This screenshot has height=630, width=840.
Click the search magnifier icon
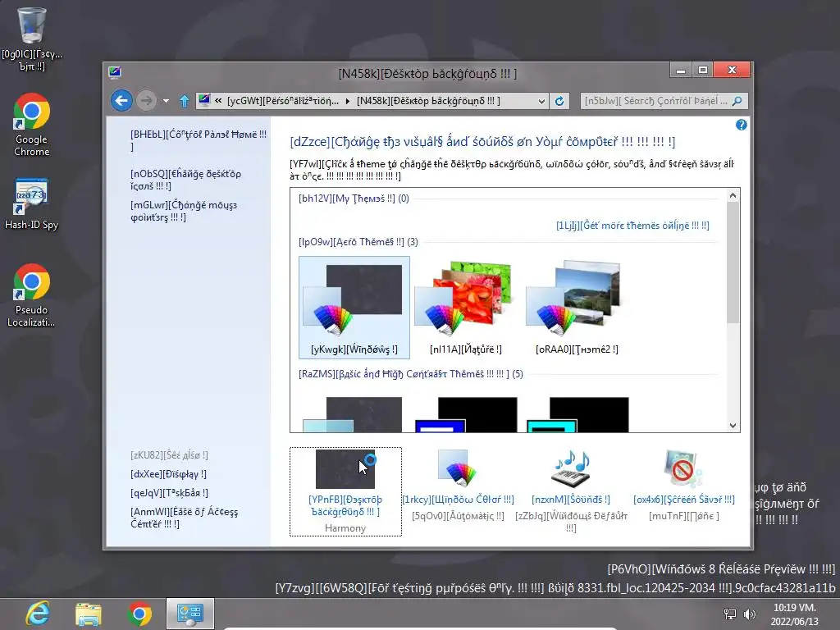(737, 101)
